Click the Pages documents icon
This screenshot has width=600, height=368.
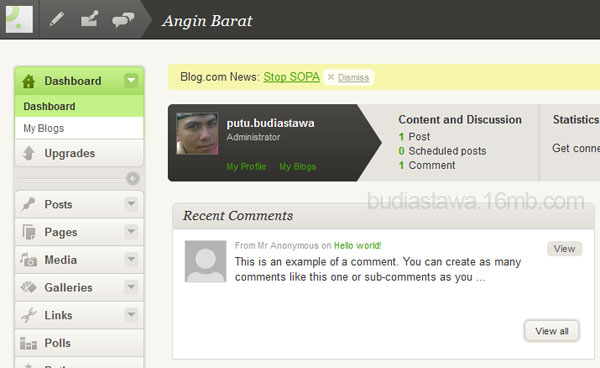point(29,232)
